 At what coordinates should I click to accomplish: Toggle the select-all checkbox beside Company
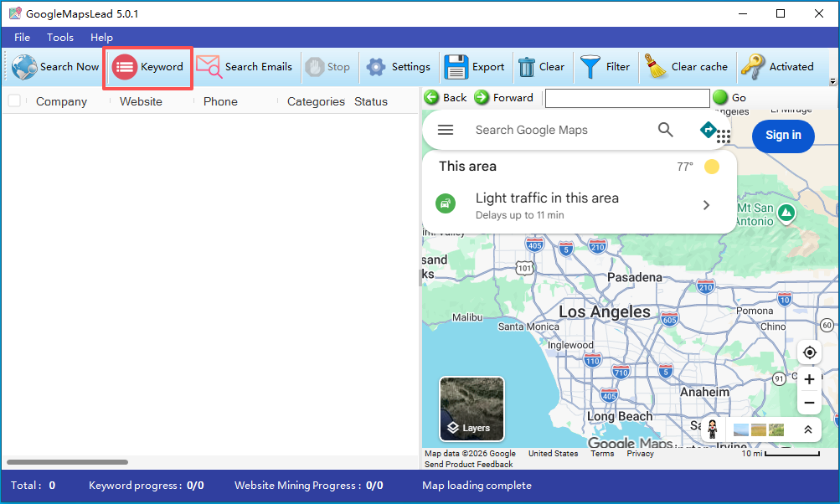[14, 100]
